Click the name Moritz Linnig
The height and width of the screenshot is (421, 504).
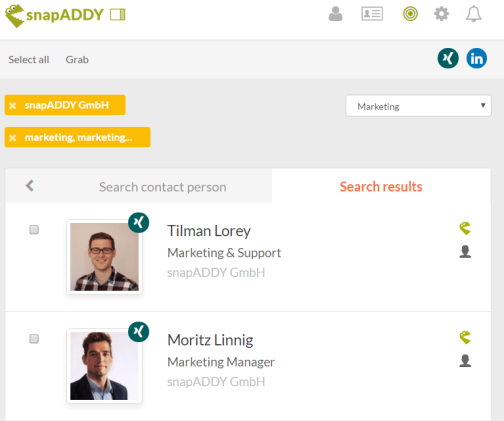pos(210,340)
